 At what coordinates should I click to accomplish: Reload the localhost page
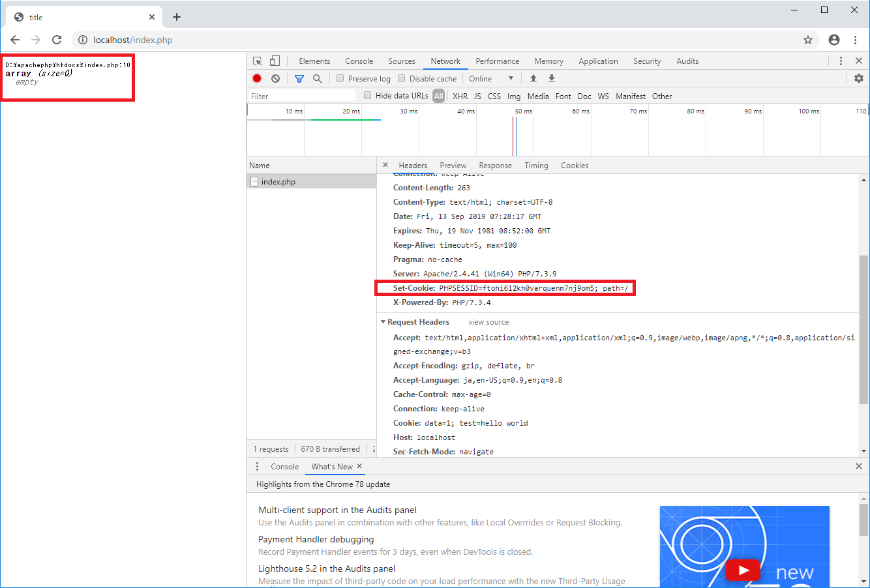(57, 40)
